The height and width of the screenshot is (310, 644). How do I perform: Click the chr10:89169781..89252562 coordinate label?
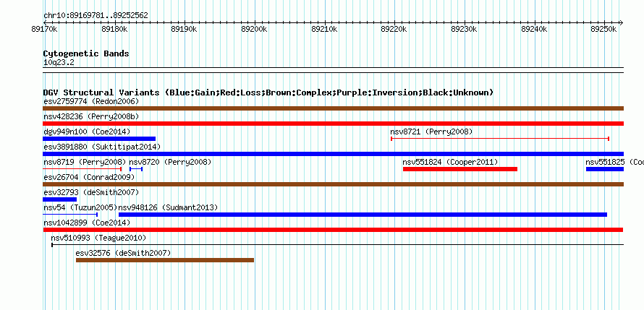tap(96, 16)
